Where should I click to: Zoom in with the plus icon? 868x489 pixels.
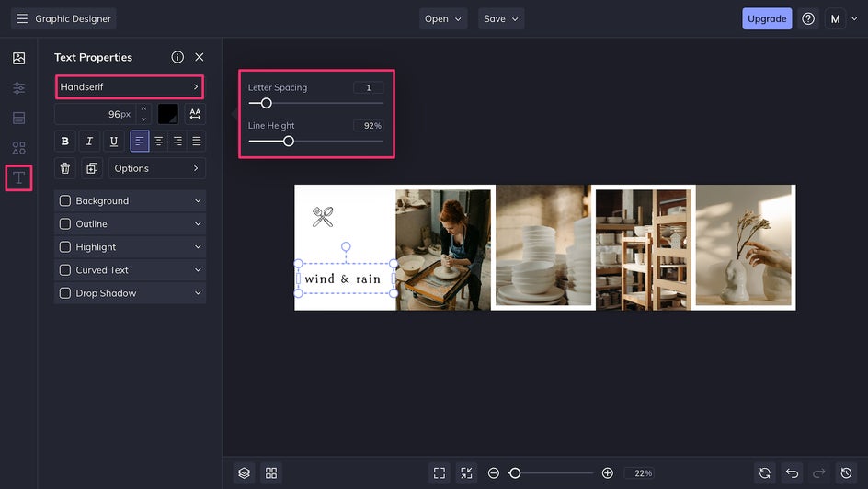click(x=607, y=473)
